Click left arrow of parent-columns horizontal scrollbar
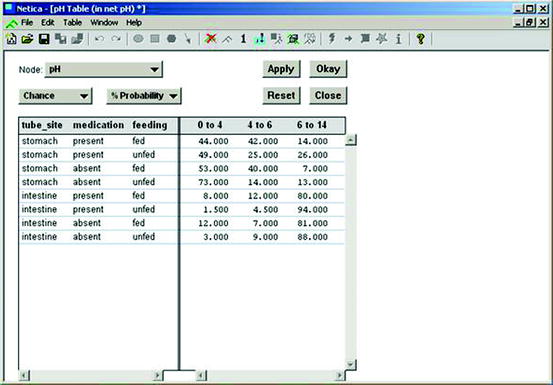553x385 pixels. (x=24, y=375)
